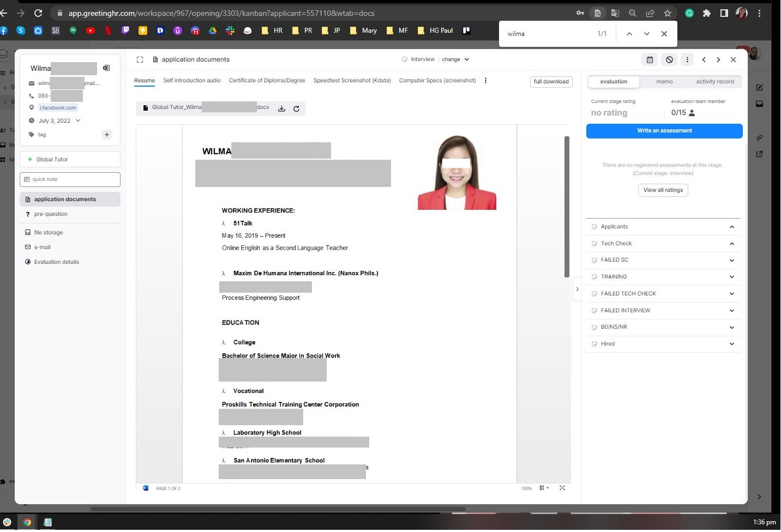The image size is (781, 532).
Task: Close Chrome find bar
Action: coord(664,34)
